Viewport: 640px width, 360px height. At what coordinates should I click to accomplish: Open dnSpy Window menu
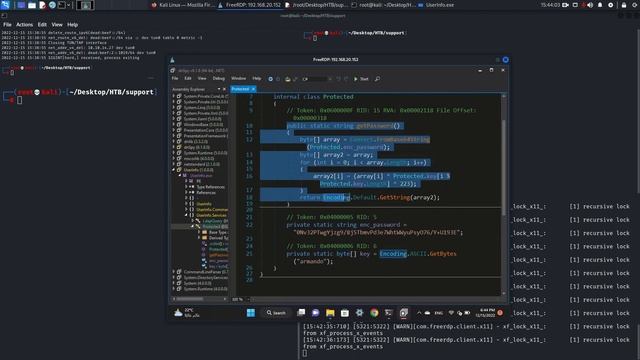[239, 78]
